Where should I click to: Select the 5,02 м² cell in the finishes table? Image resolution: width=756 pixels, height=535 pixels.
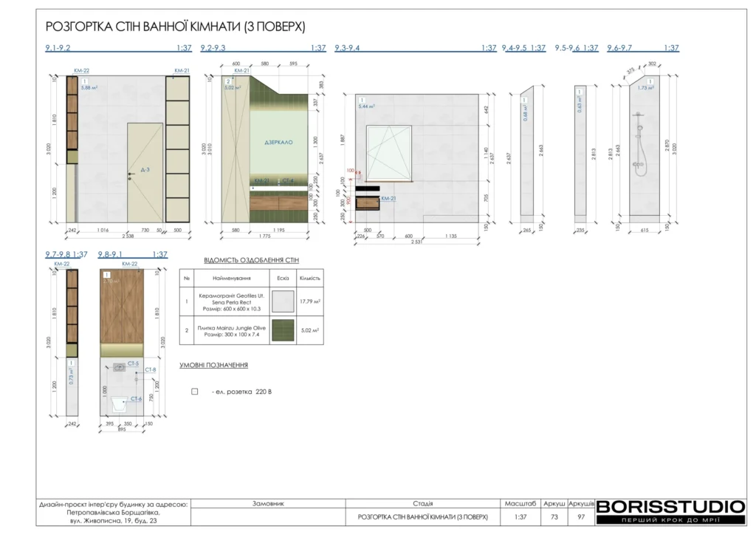click(310, 330)
